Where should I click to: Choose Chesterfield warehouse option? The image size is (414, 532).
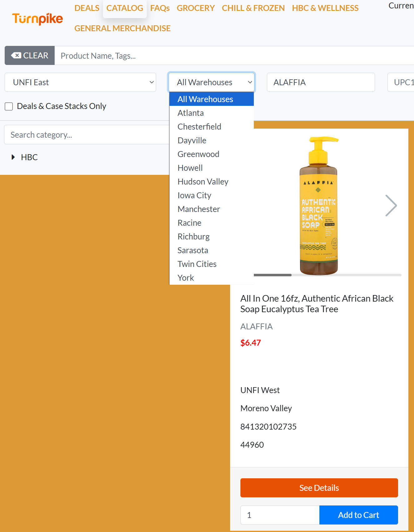pyautogui.click(x=212, y=126)
